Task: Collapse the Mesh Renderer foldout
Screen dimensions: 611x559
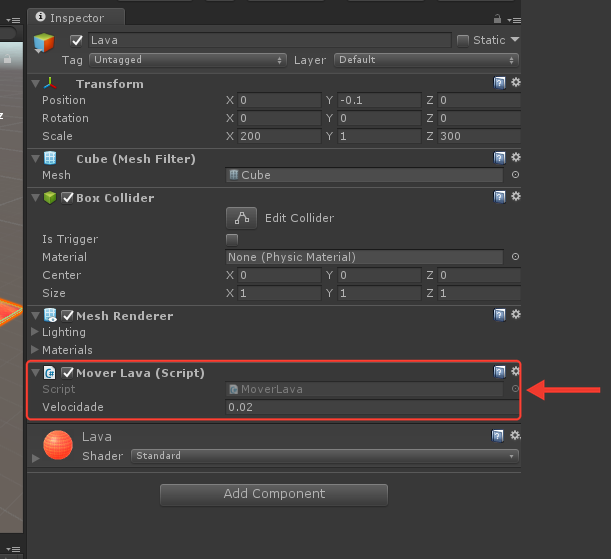Action: 35,316
